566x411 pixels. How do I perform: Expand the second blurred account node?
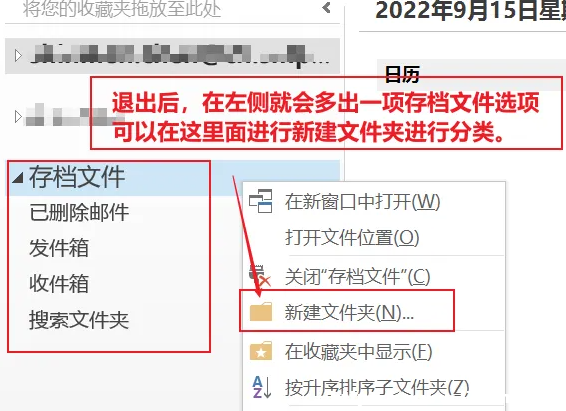tap(18, 117)
